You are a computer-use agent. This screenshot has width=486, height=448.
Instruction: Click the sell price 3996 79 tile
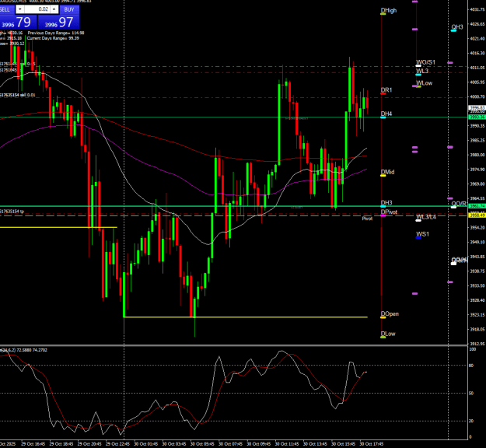click(19, 23)
